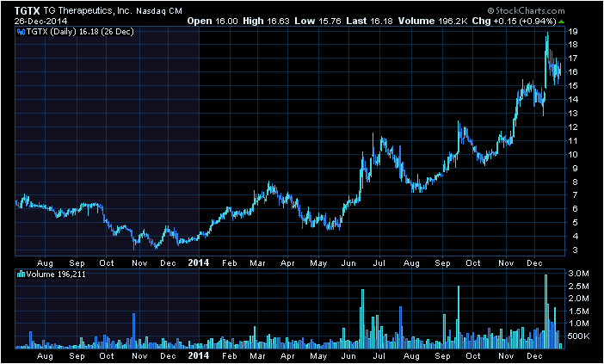
Task: Click the 7 price axis label
Action: tap(575, 195)
